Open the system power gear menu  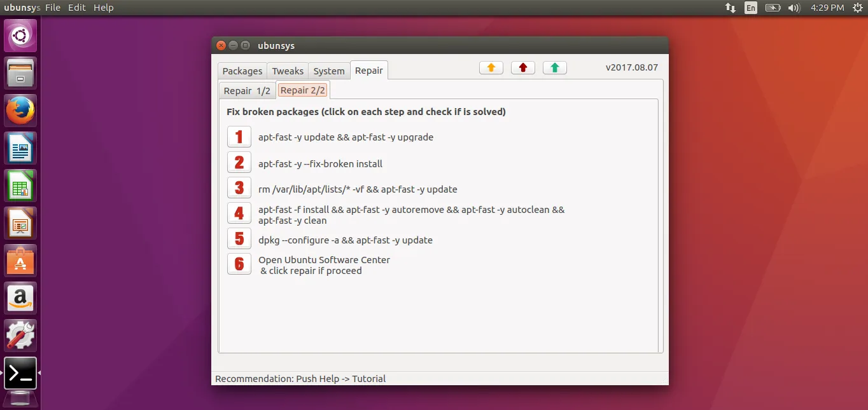click(x=857, y=8)
